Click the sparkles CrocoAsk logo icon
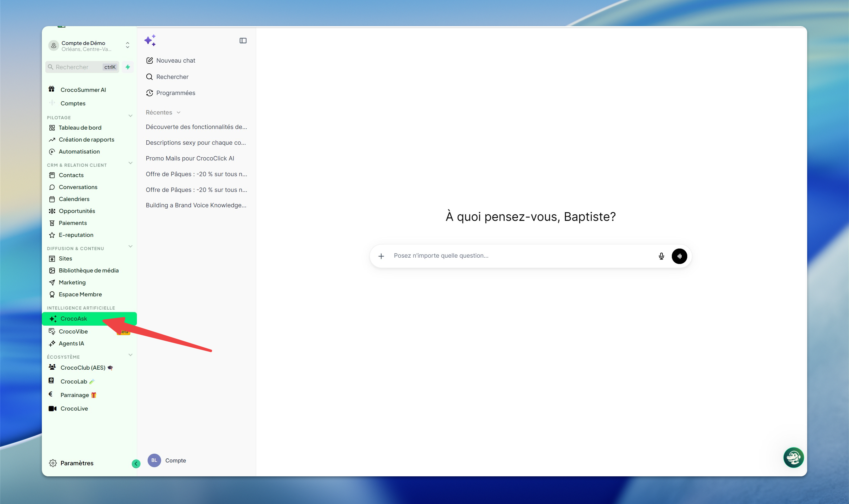849x504 pixels. tap(150, 40)
